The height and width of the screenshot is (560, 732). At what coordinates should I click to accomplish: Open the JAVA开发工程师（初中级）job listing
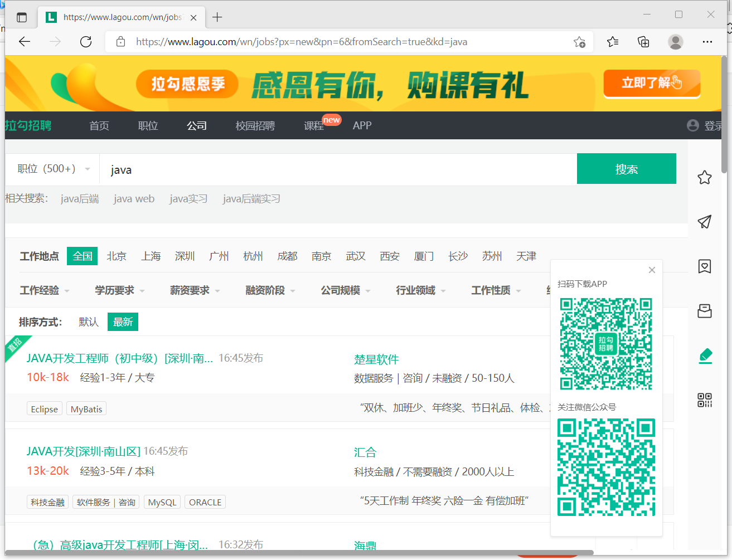pos(120,358)
